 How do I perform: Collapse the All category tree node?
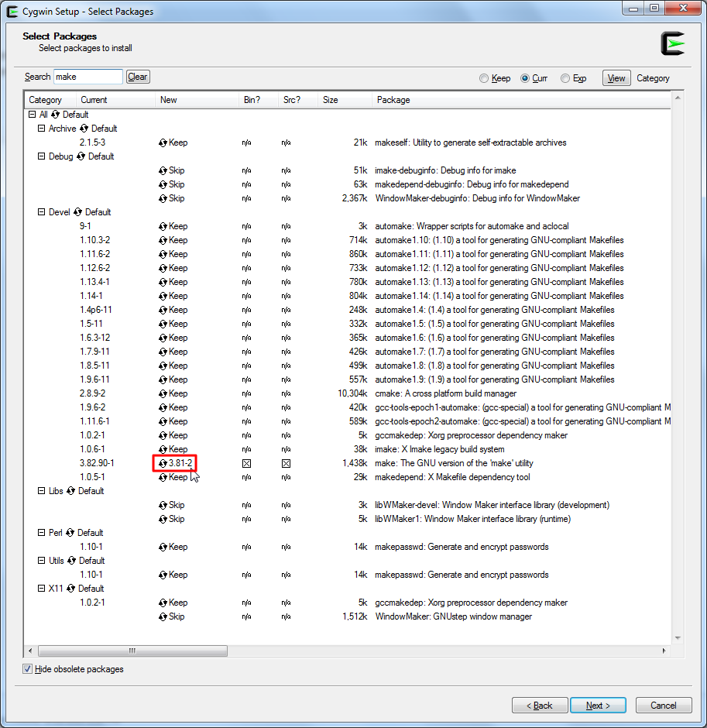[32, 114]
